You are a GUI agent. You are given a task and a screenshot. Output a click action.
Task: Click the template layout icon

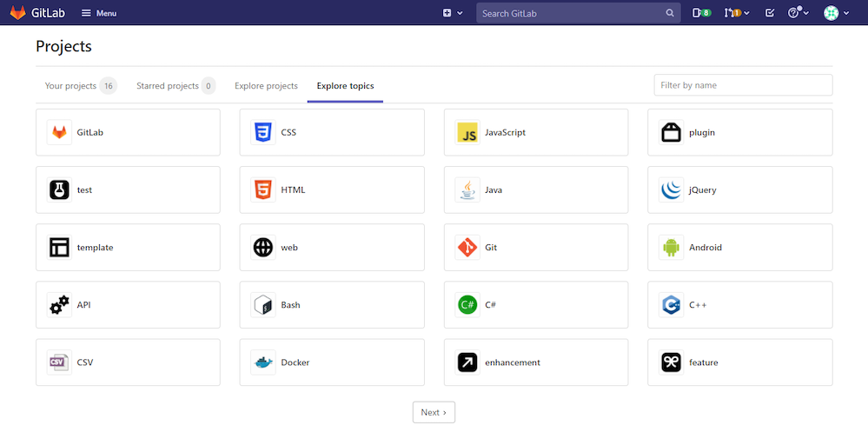pos(59,248)
